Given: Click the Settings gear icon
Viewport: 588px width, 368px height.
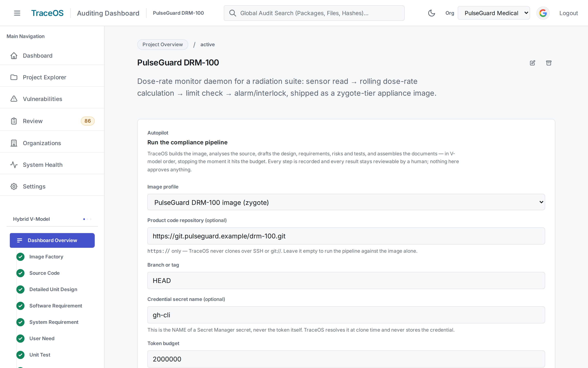Looking at the screenshot, I should click(x=14, y=186).
